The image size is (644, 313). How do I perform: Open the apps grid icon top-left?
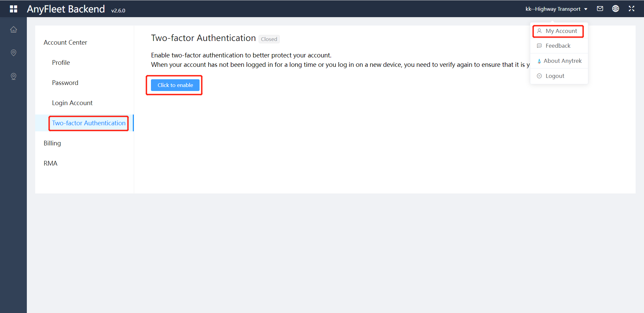pos(13,9)
